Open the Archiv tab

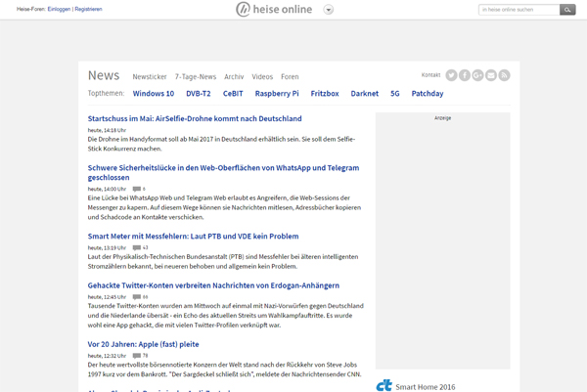click(234, 76)
